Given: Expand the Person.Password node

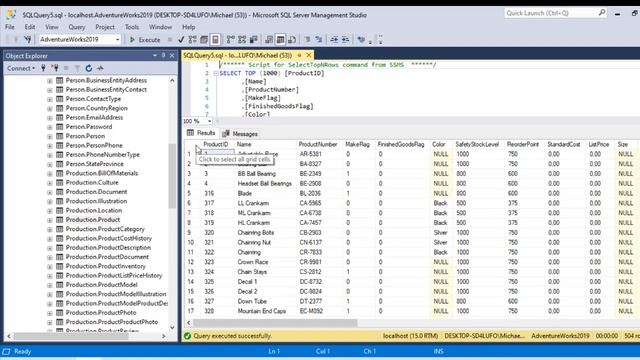Looking at the screenshot, I should pyautogui.click(x=50, y=127).
